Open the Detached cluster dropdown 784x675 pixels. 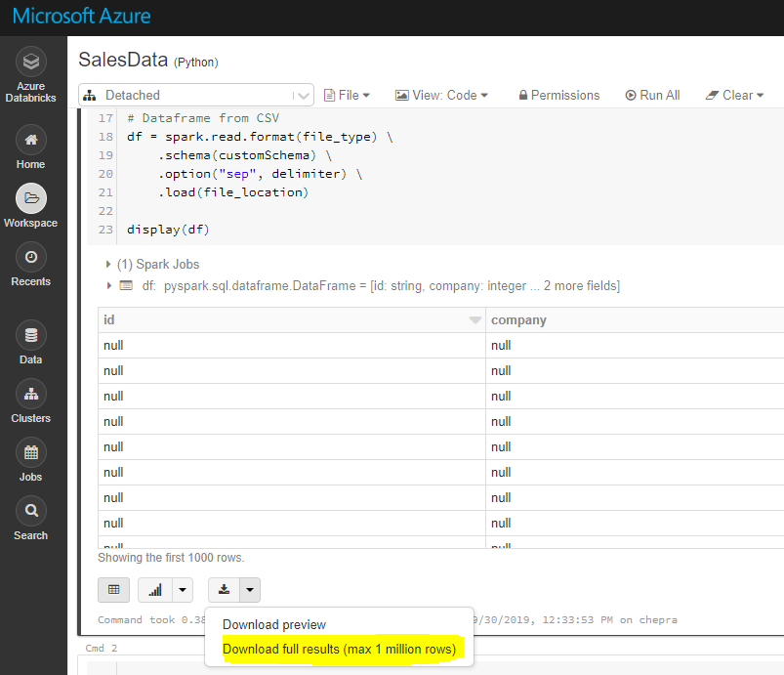(196, 95)
